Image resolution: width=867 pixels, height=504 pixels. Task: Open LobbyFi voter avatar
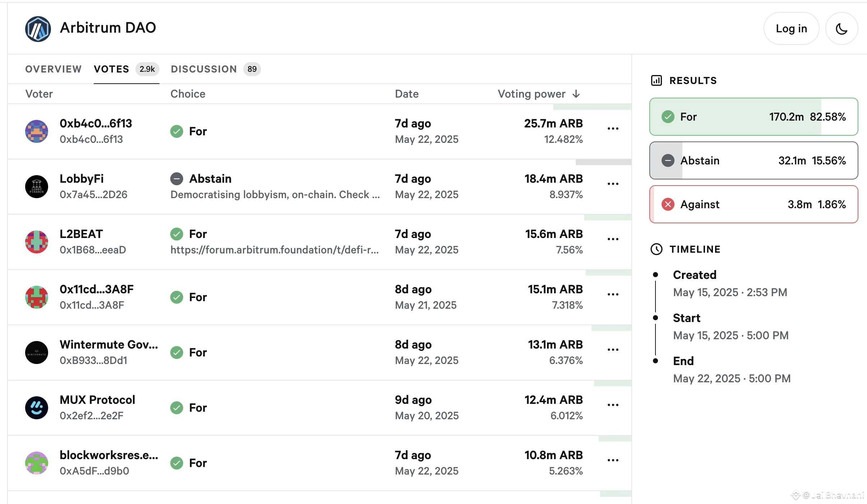37,187
